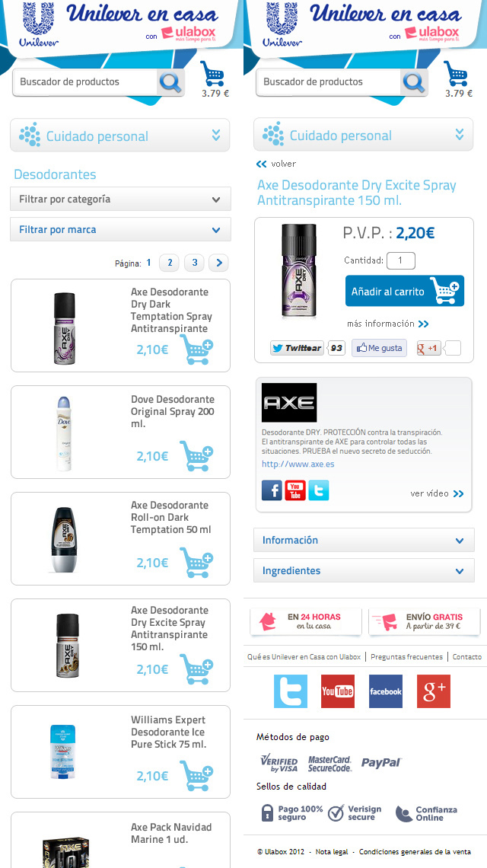Add Axe Roll-on Dark Temptation to cart

pyautogui.click(x=196, y=563)
